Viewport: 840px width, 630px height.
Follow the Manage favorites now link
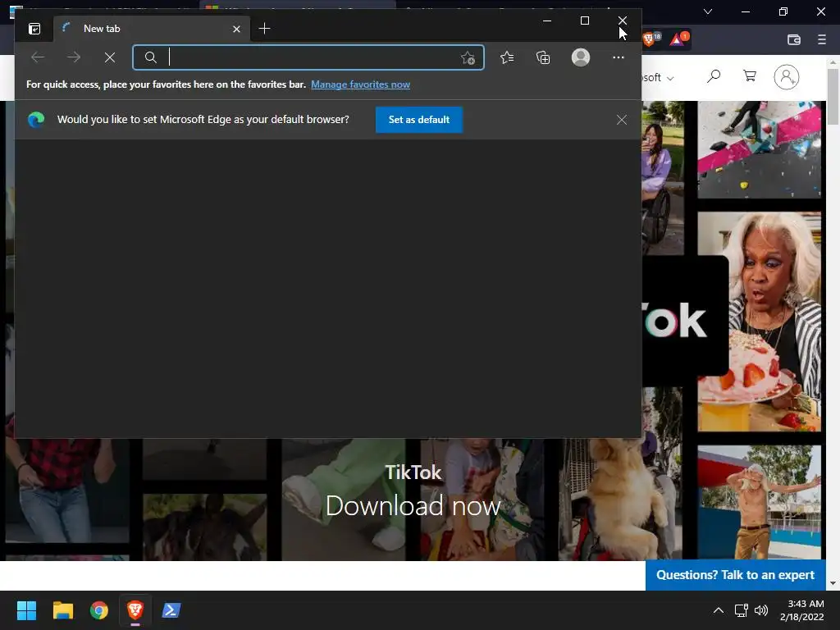pyautogui.click(x=361, y=84)
